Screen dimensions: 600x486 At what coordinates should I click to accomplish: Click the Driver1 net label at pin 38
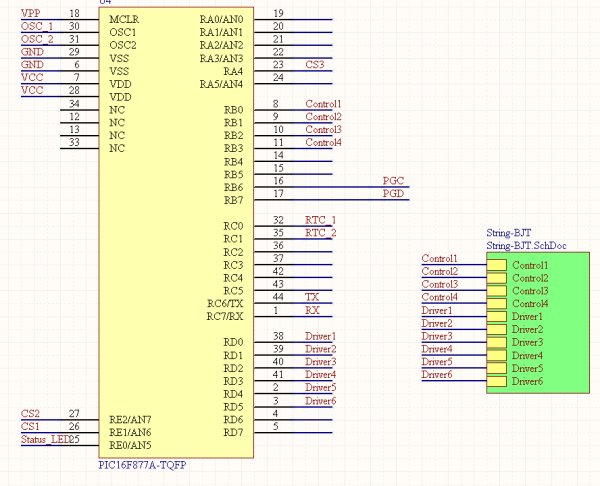[321, 336]
